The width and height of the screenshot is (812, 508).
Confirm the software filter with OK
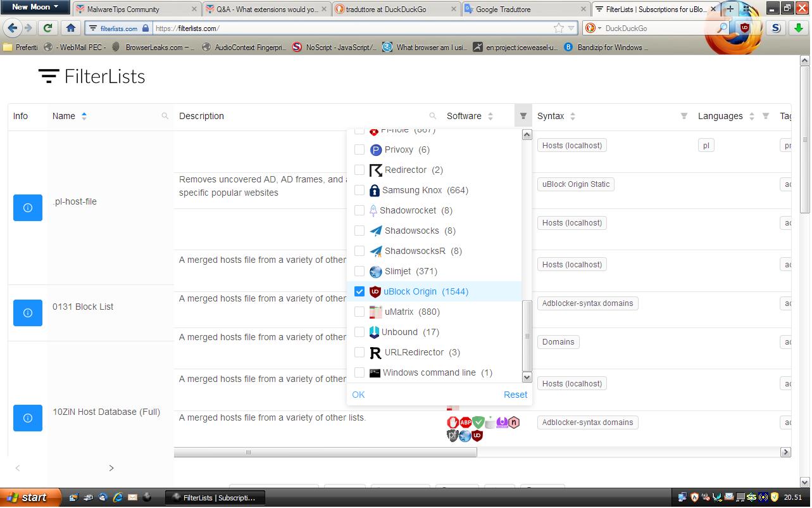coord(358,395)
